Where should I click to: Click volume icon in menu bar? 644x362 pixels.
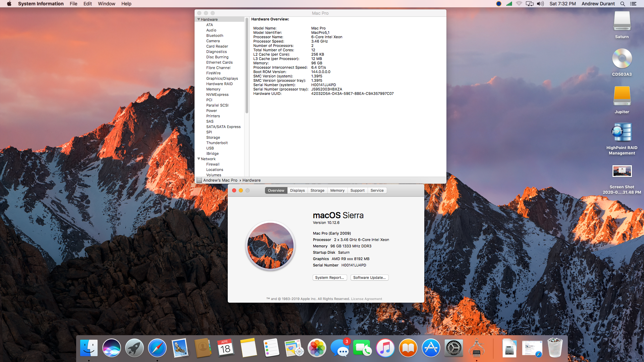click(540, 4)
